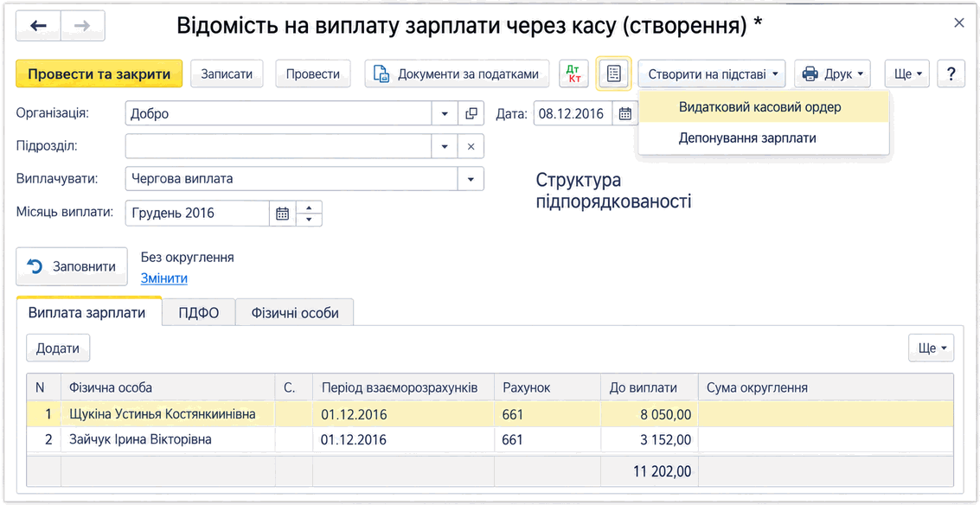Click the С. column header
Viewport: 980px width, 505px height.
pyautogui.click(x=294, y=387)
